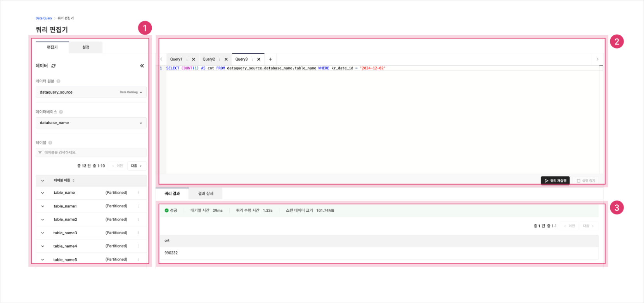Screen dimensions: 644x303
Task: Focus the table search field
Action: tap(91, 153)
